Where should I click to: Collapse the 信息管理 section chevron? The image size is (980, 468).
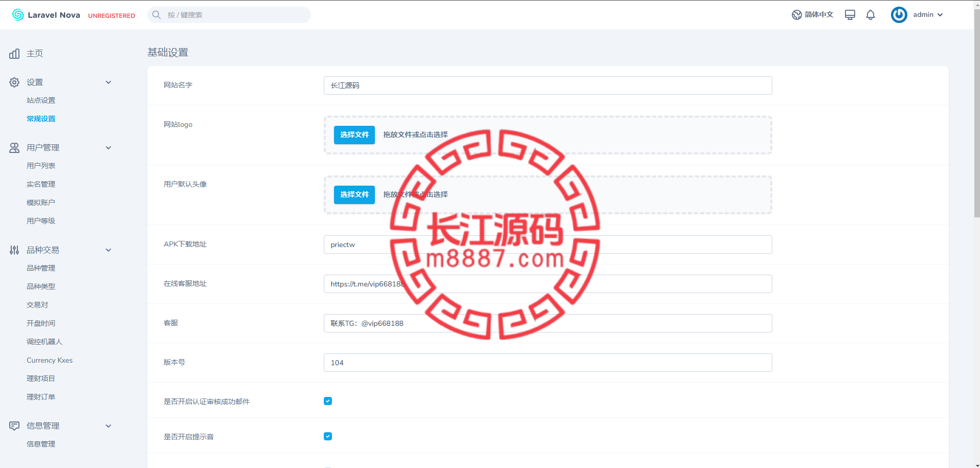click(x=108, y=426)
